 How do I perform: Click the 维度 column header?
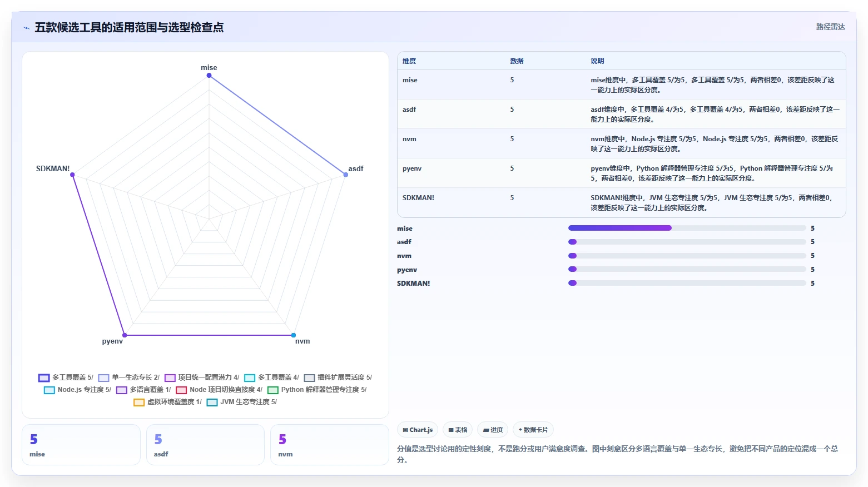(x=409, y=61)
